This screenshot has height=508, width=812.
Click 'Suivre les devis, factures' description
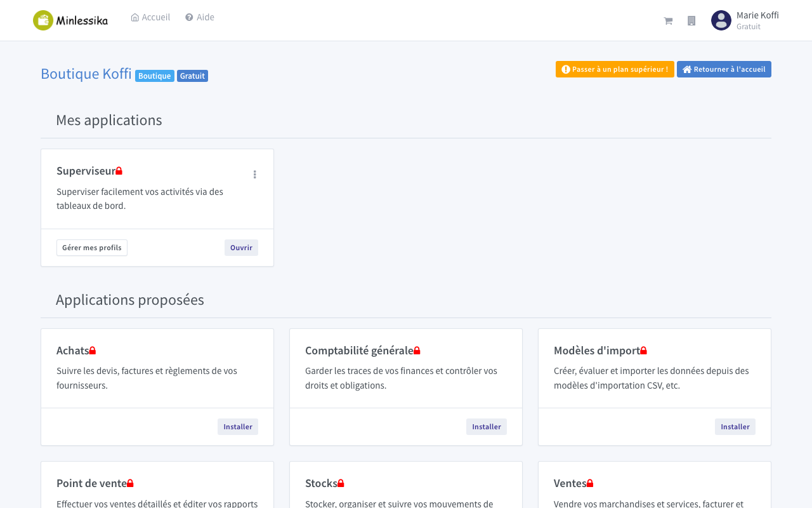147,378
